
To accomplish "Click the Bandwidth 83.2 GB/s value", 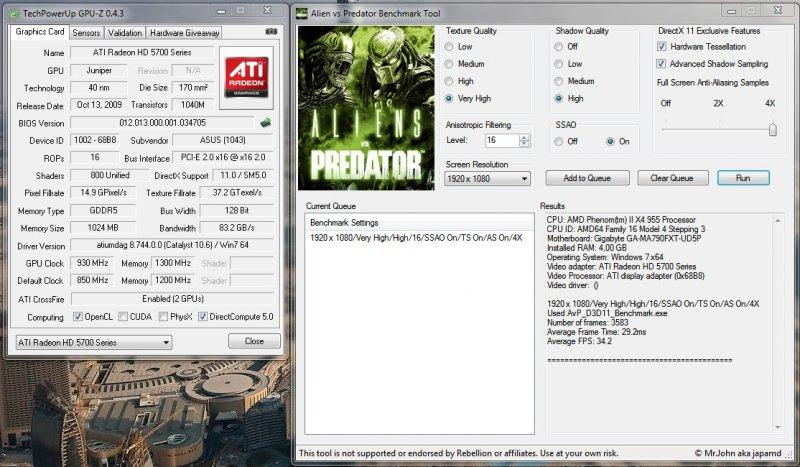I will [236, 228].
